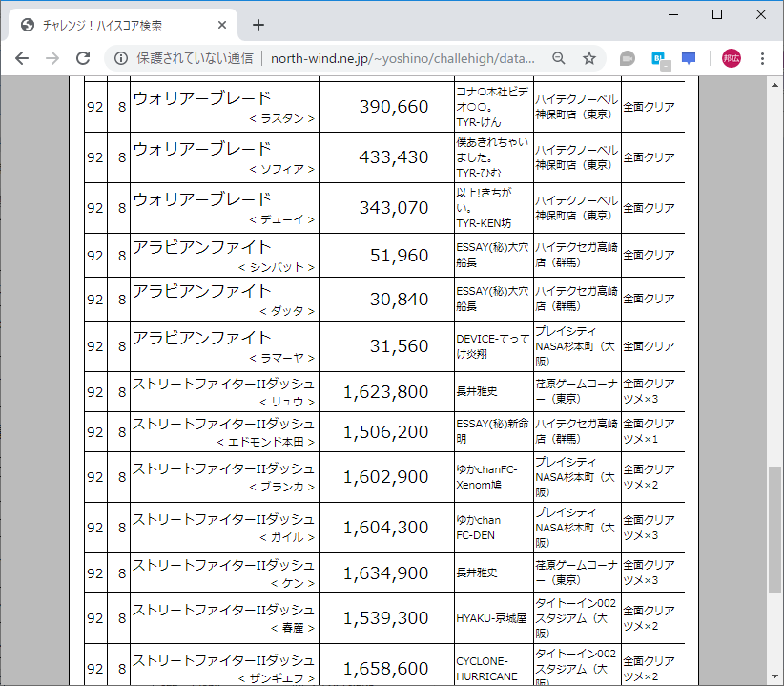Maximize the Chrome window
784x686 pixels.
click(717, 14)
